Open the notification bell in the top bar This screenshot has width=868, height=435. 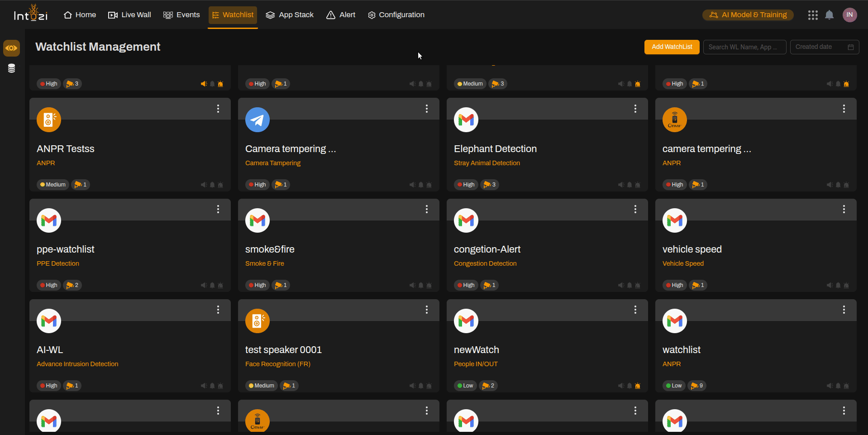tap(829, 15)
